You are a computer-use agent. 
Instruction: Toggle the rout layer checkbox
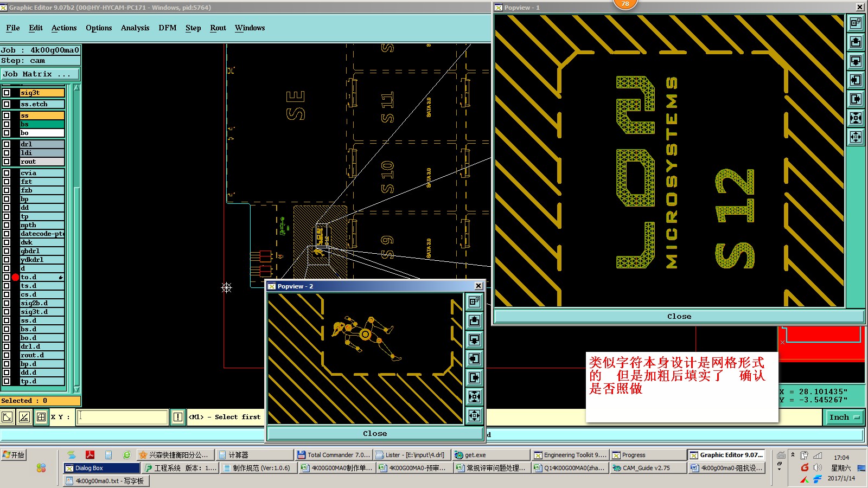7,162
